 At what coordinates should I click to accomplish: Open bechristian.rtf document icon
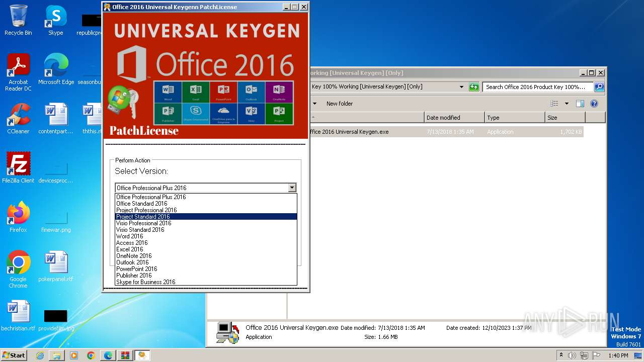tap(18, 316)
